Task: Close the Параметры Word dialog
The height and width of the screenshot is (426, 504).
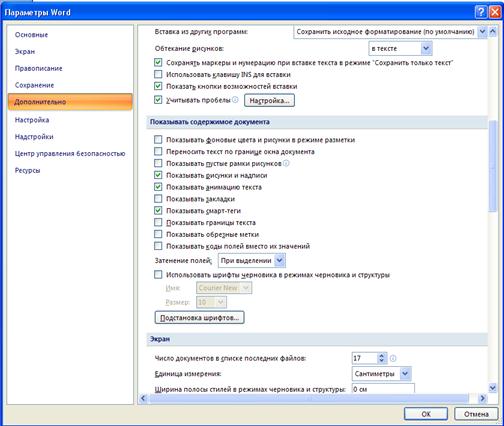Action: click(x=495, y=13)
